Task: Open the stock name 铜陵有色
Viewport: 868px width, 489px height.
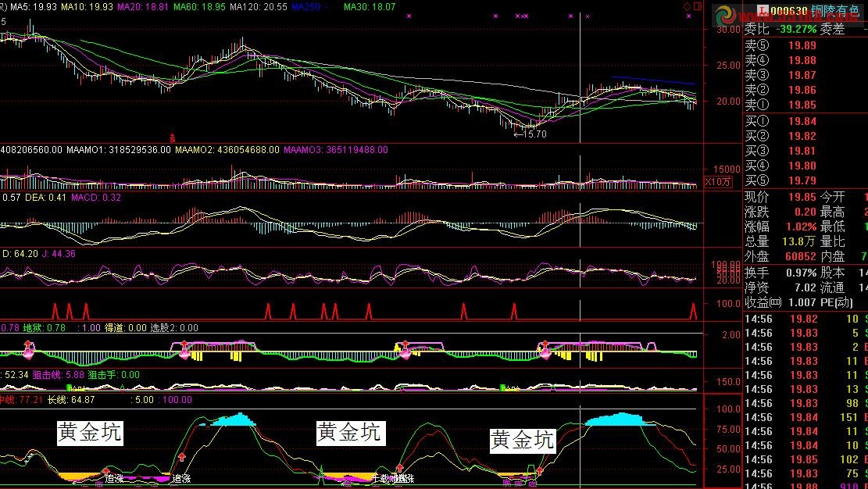Action: point(834,11)
